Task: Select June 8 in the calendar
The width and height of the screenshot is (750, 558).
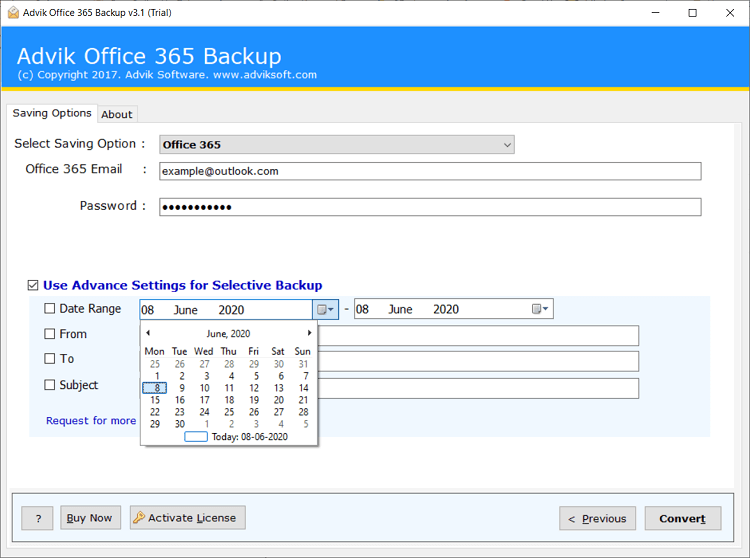Action: [154, 388]
